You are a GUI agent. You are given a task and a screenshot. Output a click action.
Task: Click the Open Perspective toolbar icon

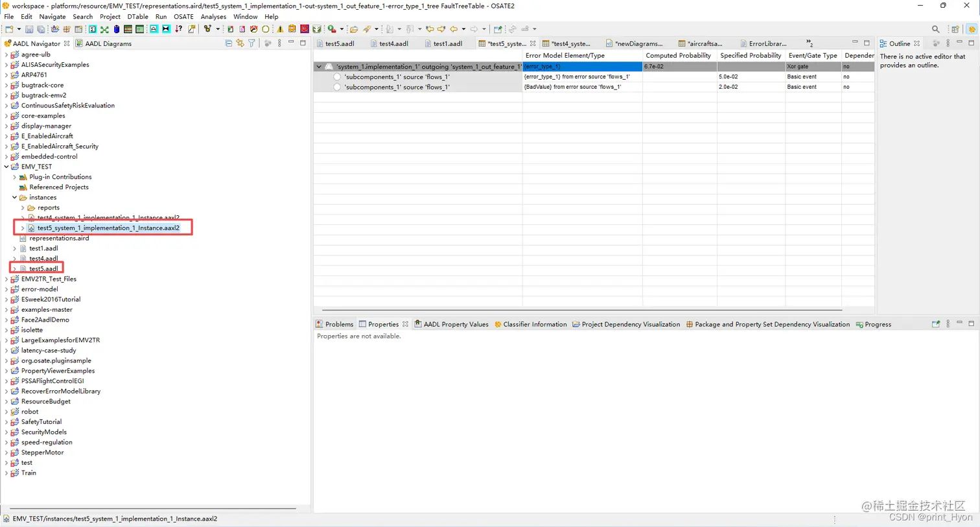(x=955, y=29)
